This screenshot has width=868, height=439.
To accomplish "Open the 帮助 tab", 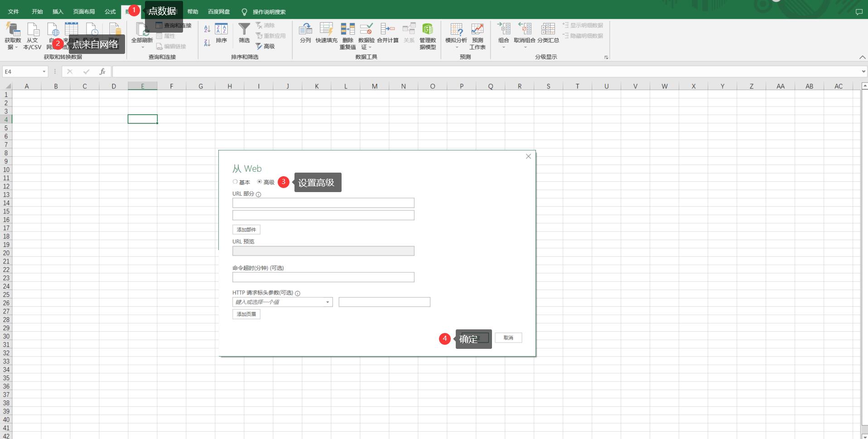I will click(x=193, y=12).
